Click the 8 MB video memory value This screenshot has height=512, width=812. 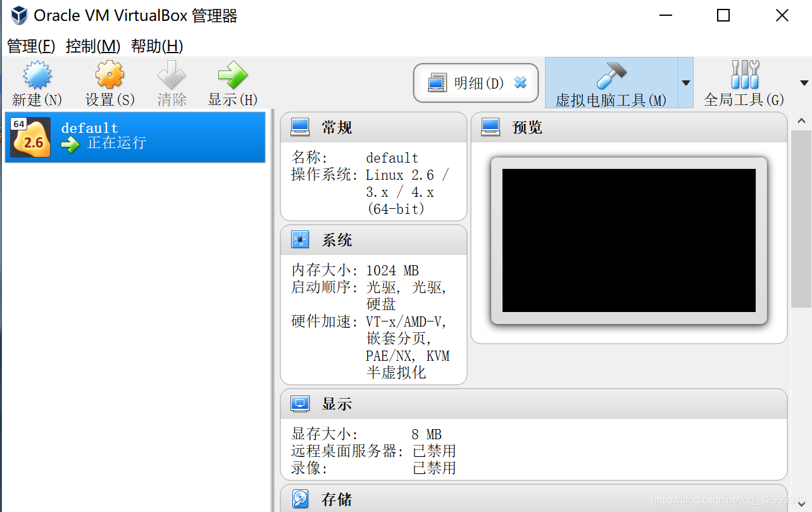pos(427,434)
